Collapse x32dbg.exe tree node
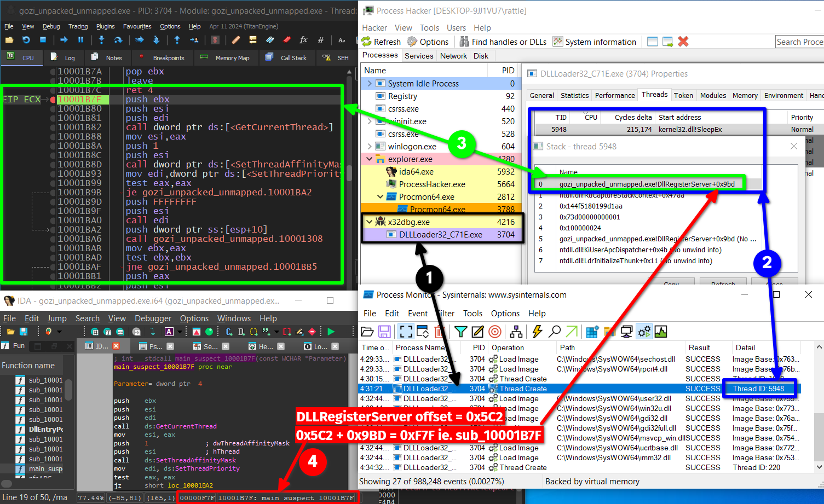 (x=369, y=222)
